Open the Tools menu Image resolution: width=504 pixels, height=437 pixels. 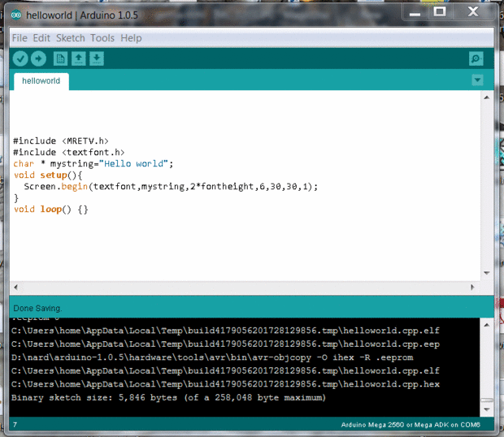tap(102, 38)
